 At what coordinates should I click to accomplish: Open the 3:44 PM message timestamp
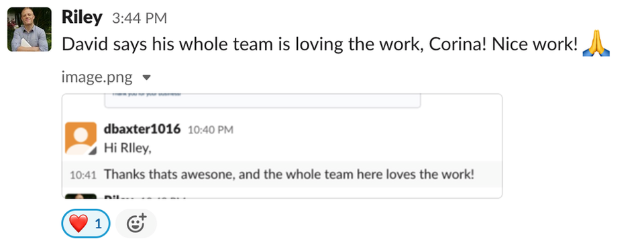140,19
